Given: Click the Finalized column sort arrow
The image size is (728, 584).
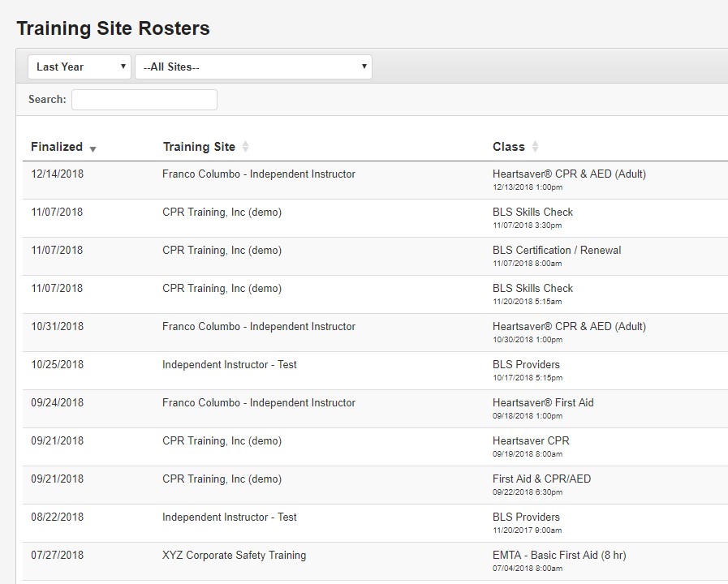Looking at the screenshot, I should pyautogui.click(x=93, y=149).
